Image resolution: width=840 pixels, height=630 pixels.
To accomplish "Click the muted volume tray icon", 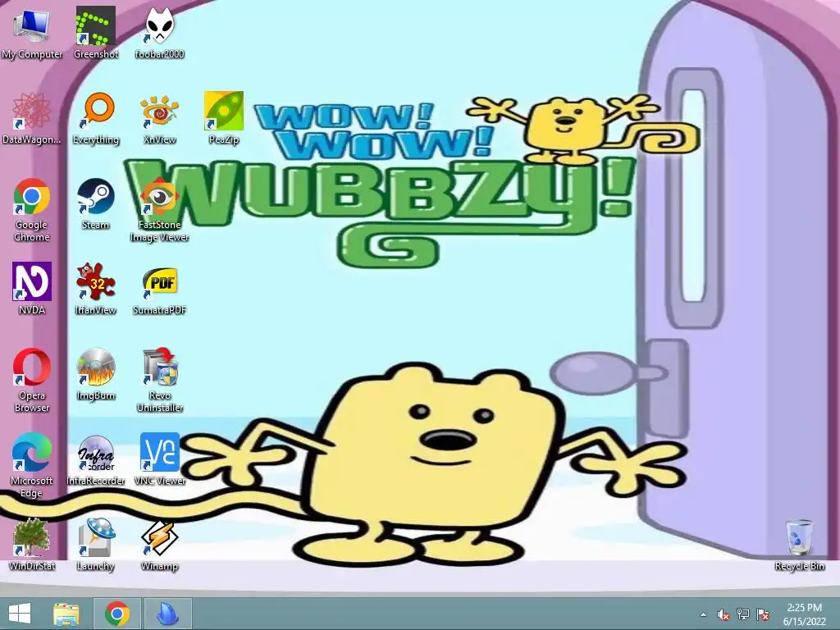I will 724,614.
